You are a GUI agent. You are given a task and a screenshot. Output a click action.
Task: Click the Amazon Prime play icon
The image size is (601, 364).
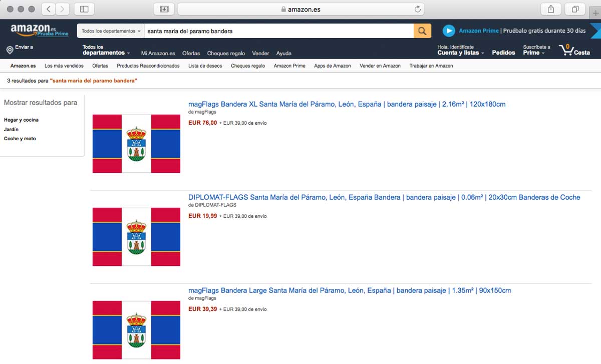(449, 31)
